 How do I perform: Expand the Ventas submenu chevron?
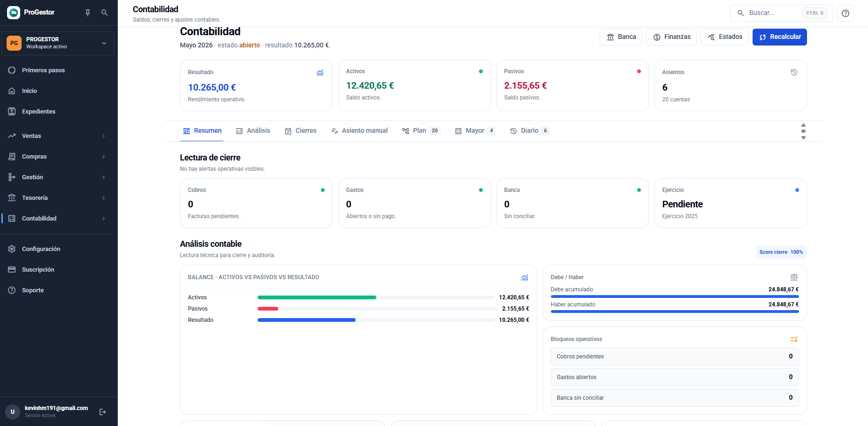[104, 136]
